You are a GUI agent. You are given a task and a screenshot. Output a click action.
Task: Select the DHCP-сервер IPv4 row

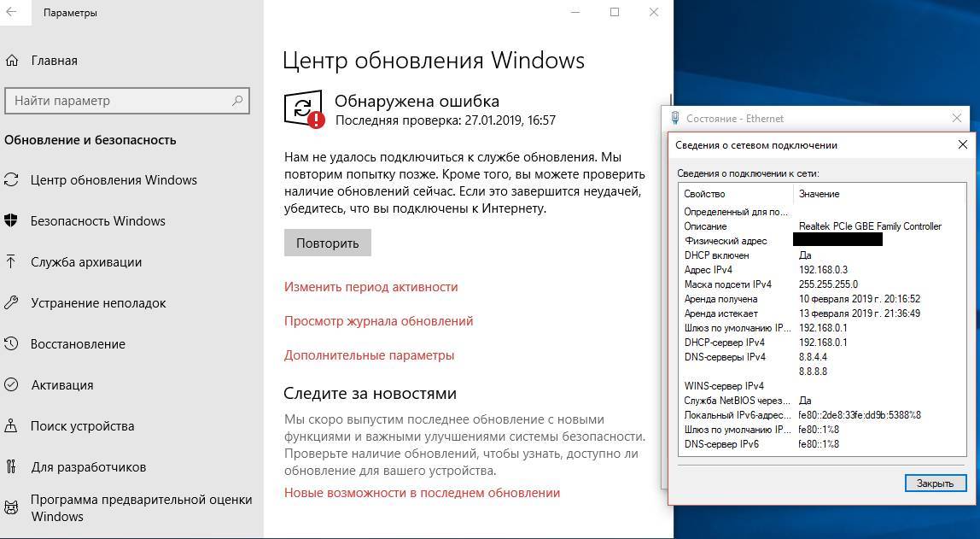(x=822, y=343)
